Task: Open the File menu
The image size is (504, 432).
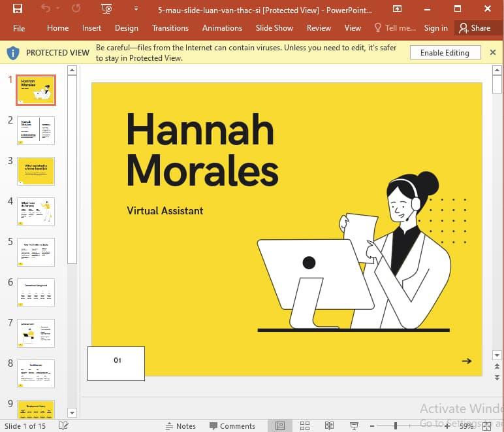Action: [19, 28]
